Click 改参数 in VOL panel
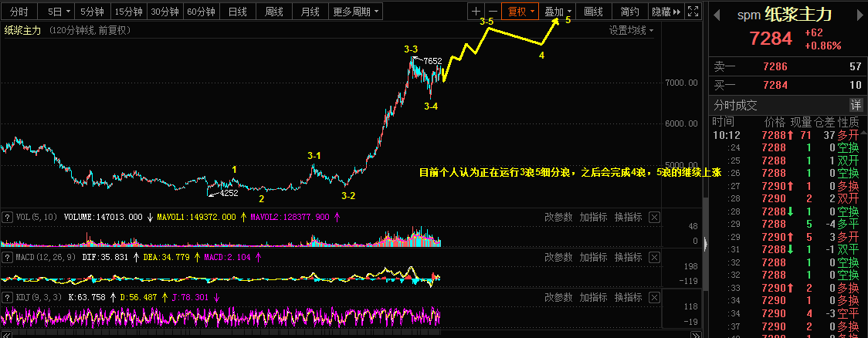Viewport: 868px width, 338px height. pos(558,218)
